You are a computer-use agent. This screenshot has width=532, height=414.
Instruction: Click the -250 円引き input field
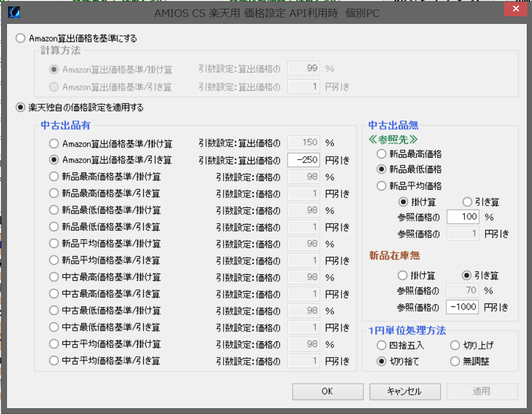(x=304, y=160)
